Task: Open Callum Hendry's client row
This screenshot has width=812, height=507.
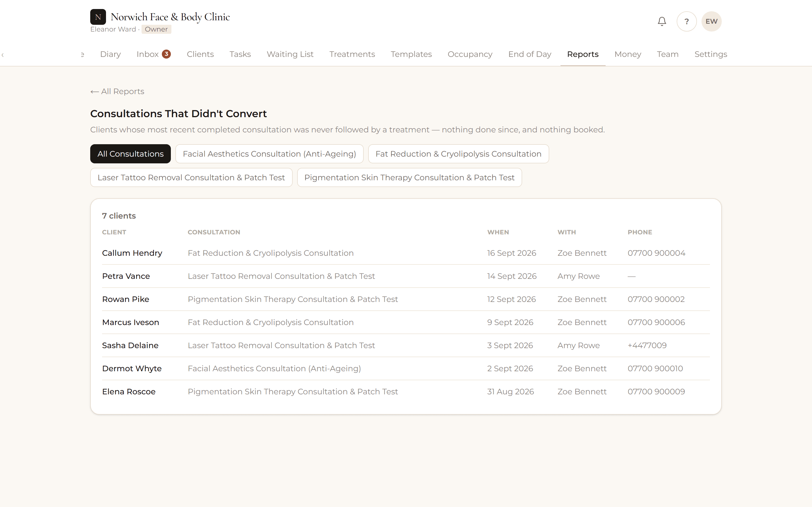Action: (406, 253)
